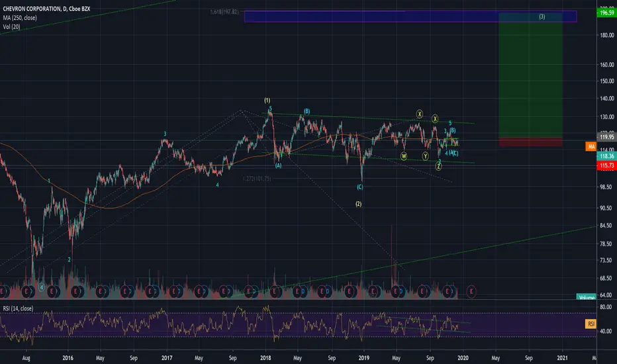The width and height of the screenshot is (617, 364).
Task: Select the MA (250, close) indicator legend
Action: [x=20, y=18]
